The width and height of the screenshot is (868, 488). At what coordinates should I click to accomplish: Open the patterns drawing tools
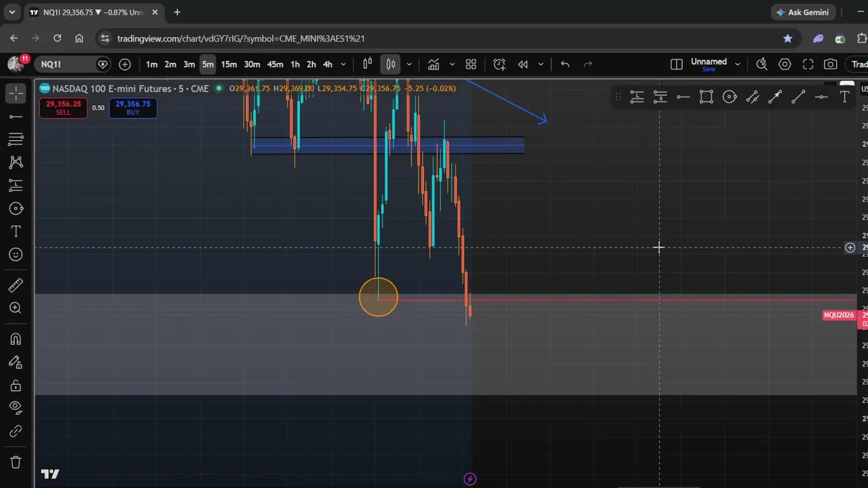[x=16, y=163]
